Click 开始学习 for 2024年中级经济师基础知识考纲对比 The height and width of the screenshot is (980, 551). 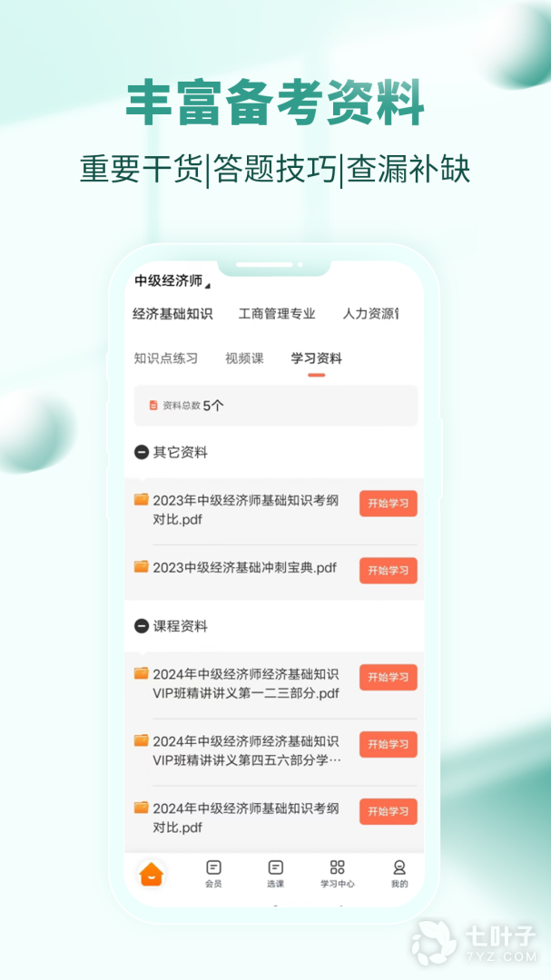388,811
